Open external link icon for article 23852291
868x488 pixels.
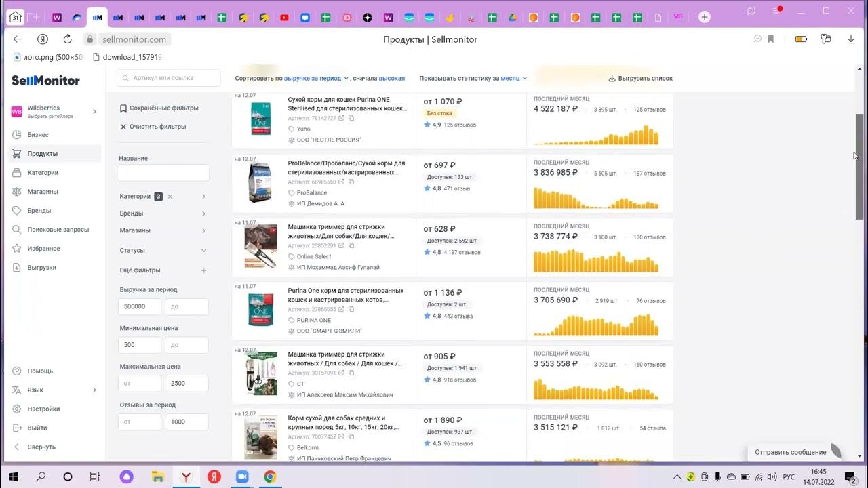click(x=341, y=245)
